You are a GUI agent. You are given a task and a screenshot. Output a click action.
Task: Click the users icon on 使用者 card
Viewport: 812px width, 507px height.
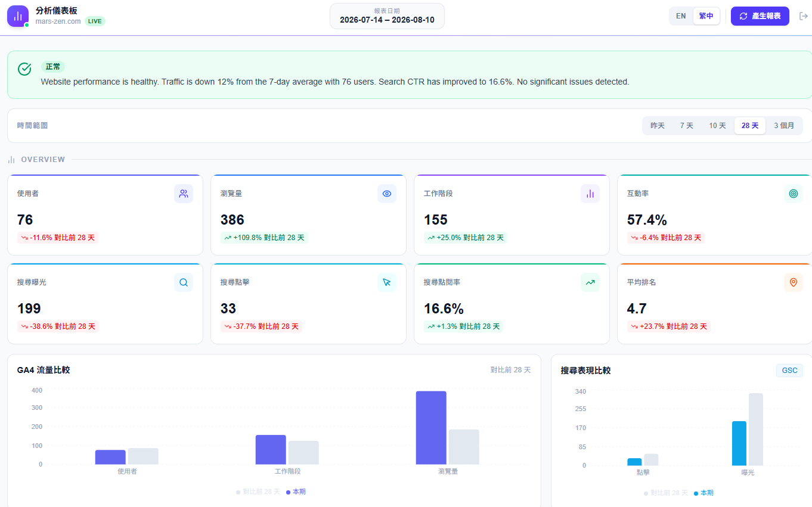pyautogui.click(x=184, y=194)
